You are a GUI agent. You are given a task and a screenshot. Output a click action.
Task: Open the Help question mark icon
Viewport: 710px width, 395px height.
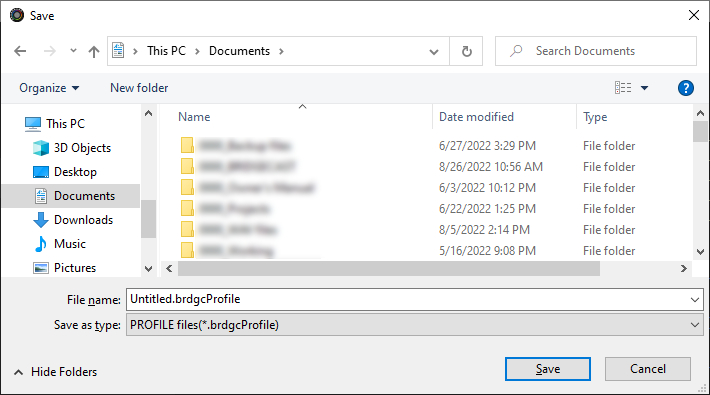coord(686,88)
